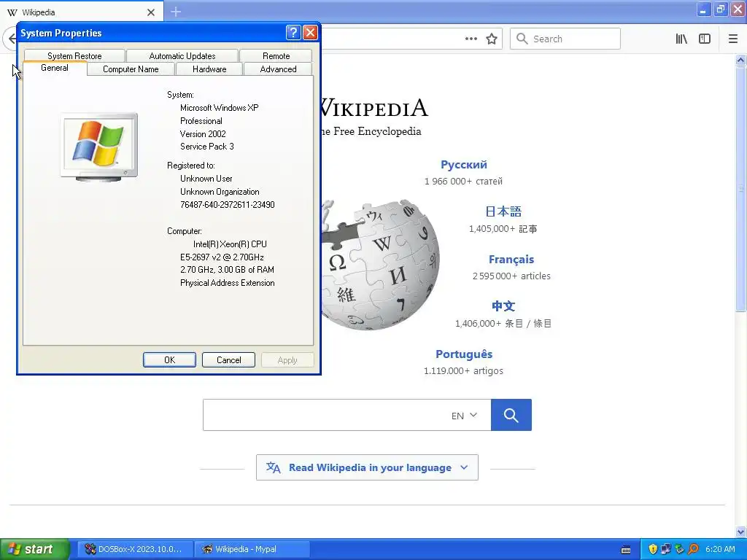The image size is (747, 560).
Task: Click the Wikipedia puzzle globe logo
Action: click(x=380, y=265)
